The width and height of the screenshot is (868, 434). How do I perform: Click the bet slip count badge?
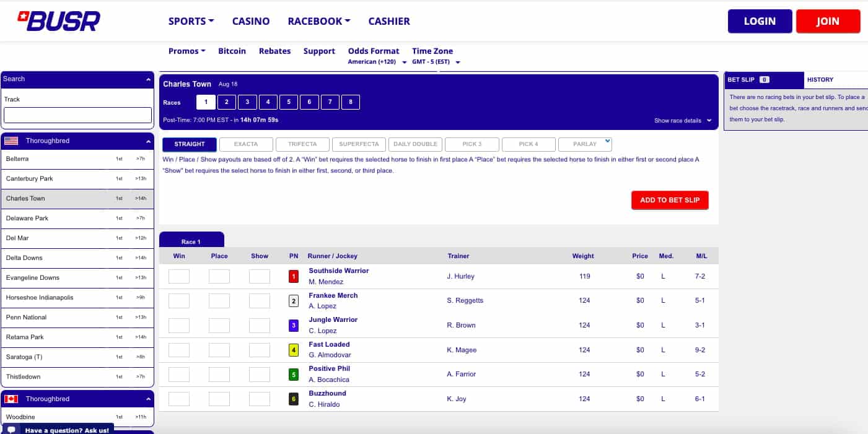764,80
